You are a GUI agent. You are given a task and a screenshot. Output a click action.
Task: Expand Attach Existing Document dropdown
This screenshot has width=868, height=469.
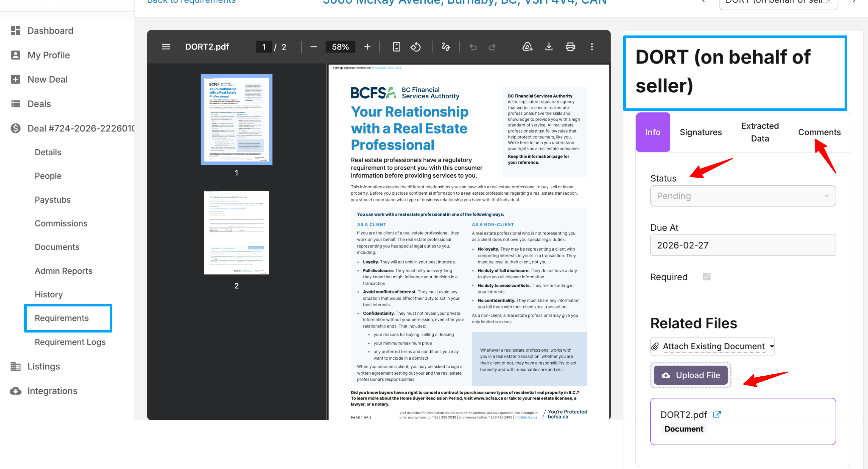click(712, 346)
